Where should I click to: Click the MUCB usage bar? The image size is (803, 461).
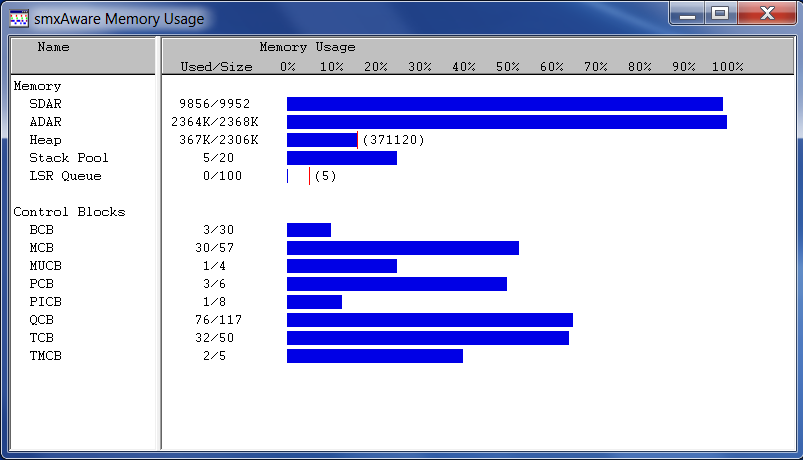pos(342,266)
